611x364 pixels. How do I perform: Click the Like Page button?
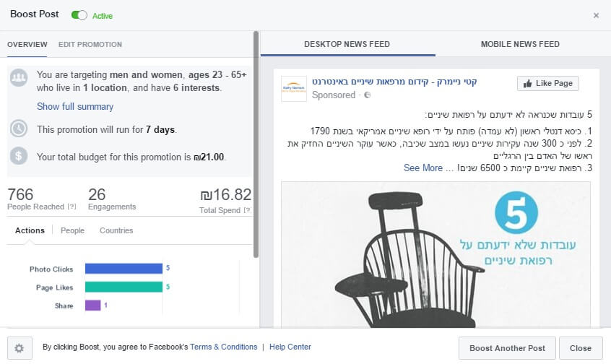[548, 83]
